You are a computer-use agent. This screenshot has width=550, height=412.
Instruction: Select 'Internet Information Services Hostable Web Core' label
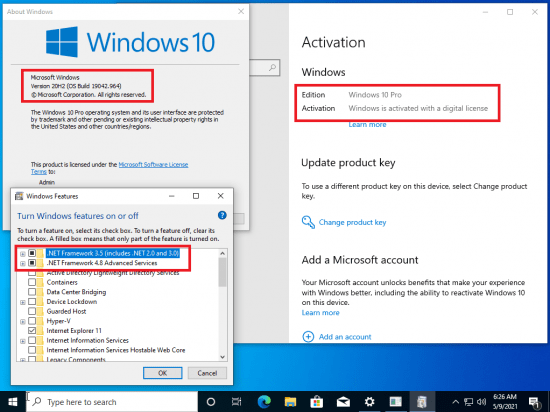(116, 350)
